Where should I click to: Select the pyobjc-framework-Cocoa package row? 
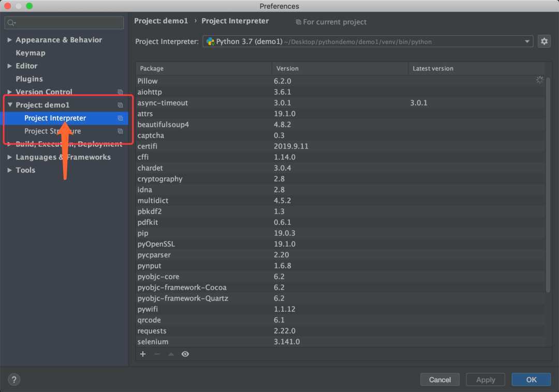click(340, 288)
